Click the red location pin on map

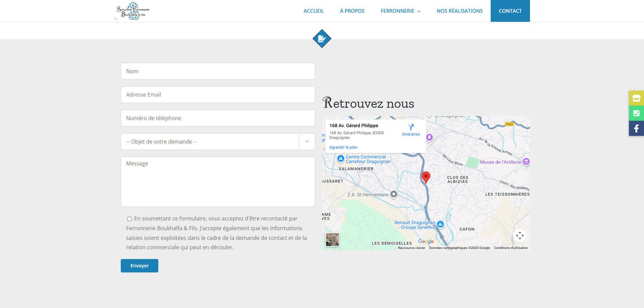[425, 177]
